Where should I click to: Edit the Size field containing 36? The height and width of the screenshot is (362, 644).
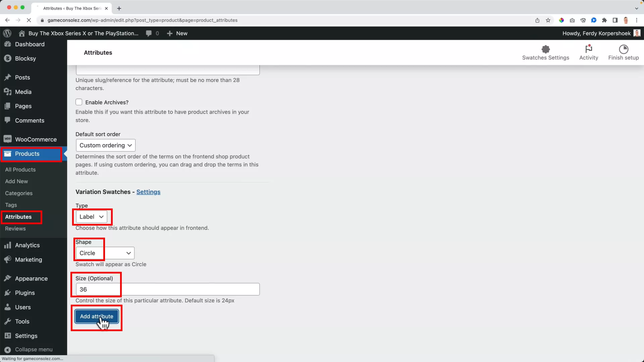[x=167, y=289]
